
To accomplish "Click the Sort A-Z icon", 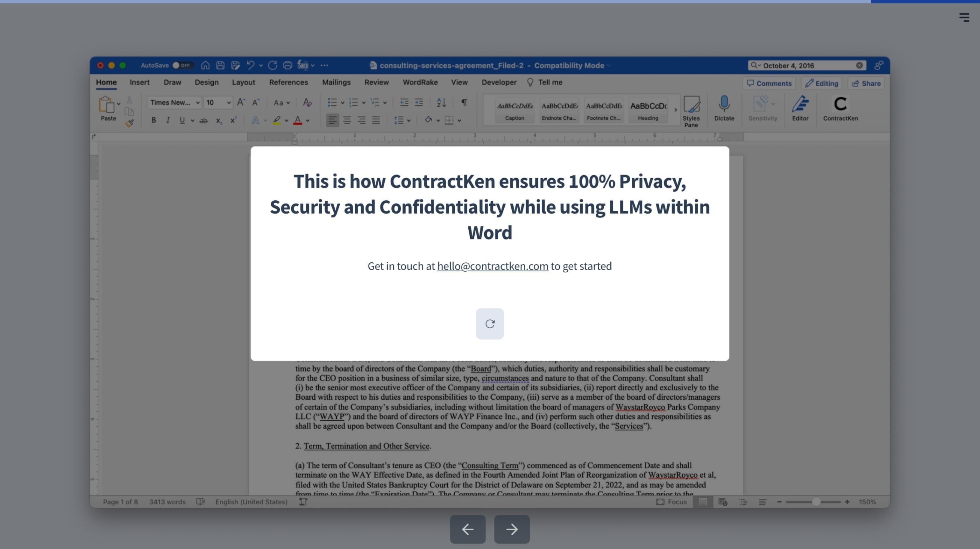I will click(441, 102).
